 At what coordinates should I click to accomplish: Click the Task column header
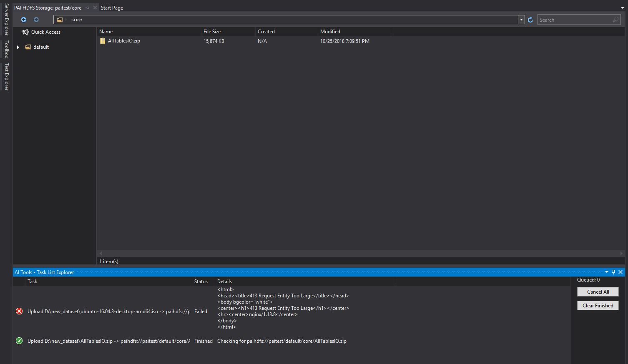pos(108,282)
